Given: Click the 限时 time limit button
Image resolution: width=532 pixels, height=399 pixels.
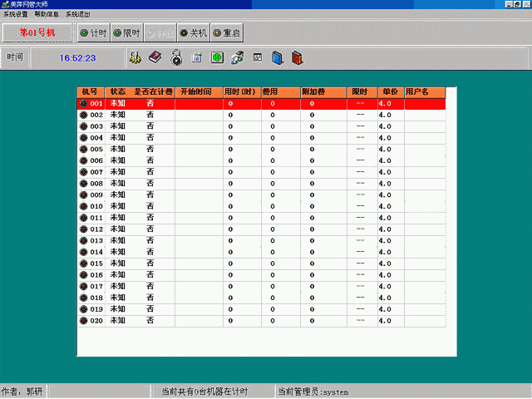Looking at the screenshot, I should [126, 32].
